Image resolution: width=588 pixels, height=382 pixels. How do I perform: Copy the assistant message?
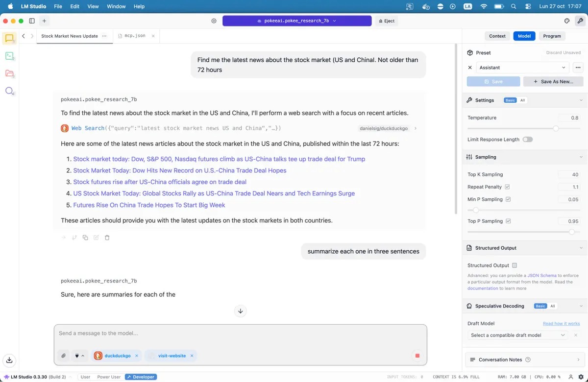(85, 238)
